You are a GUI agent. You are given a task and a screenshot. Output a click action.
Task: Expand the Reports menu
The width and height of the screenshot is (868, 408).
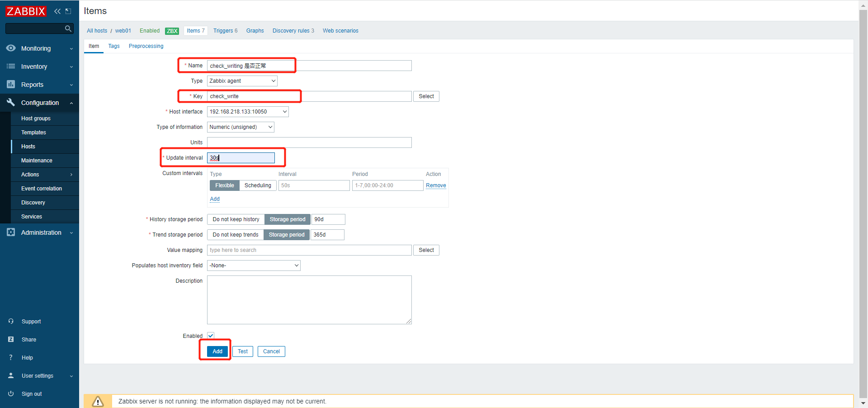[71, 85]
